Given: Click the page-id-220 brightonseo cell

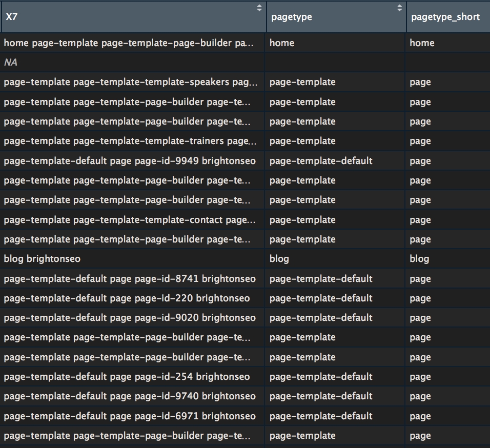Looking at the screenshot, I should coord(127,298).
